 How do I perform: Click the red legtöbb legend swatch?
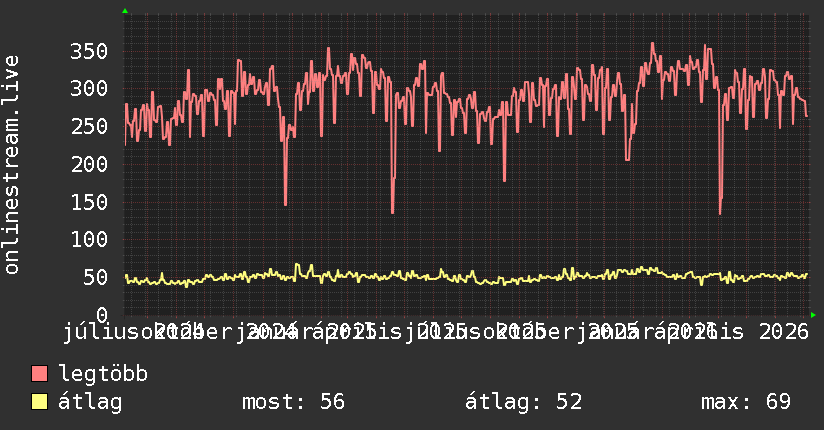(x=39, y=373)
